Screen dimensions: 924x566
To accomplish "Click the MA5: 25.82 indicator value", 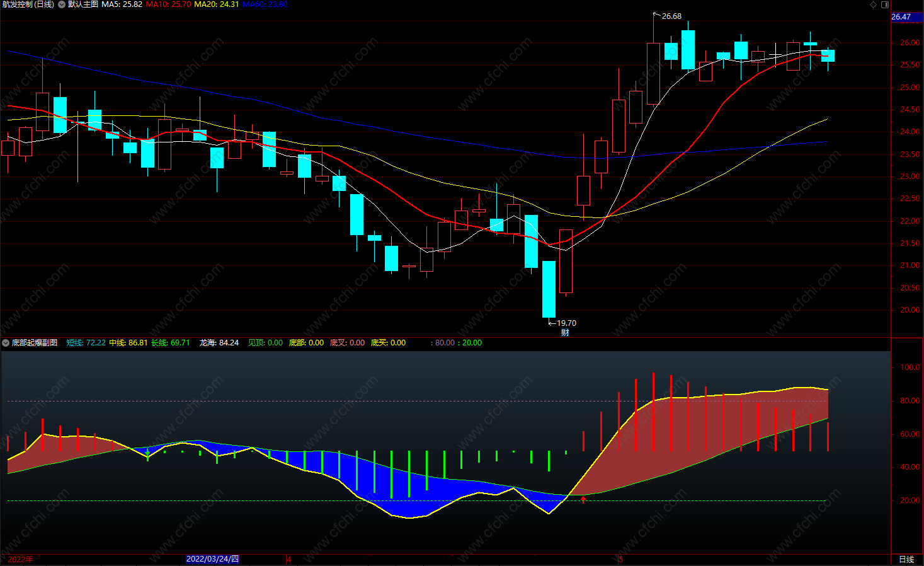I will (x=122, y=4).
